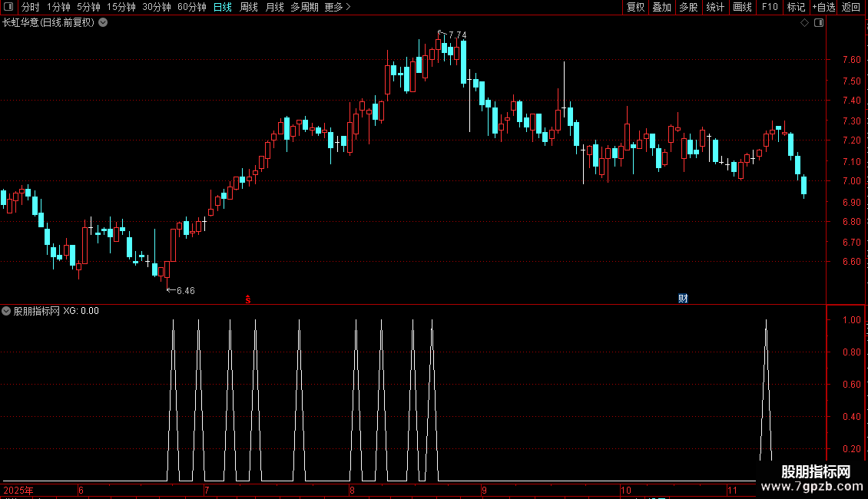Switch to 月线 monthly chart
Viewport: 868px width, 499px height.
[x=274, y=7]
